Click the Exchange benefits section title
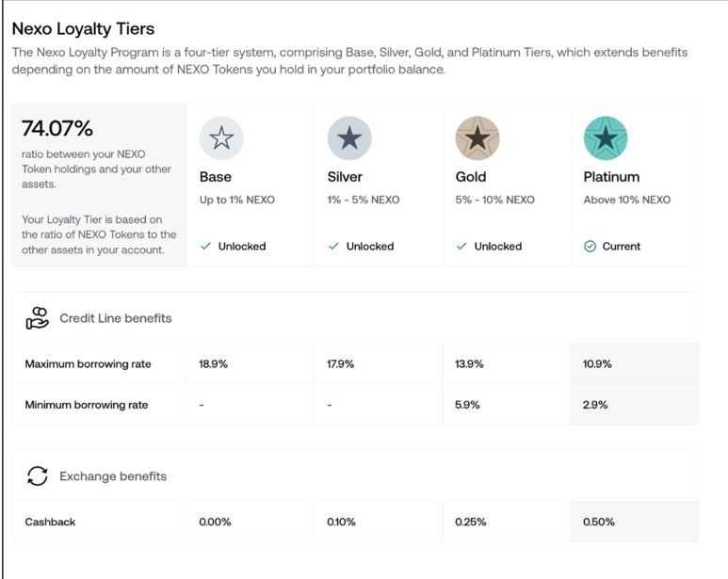Viewport: 728px width, 579px height. [x=113, y=476]
